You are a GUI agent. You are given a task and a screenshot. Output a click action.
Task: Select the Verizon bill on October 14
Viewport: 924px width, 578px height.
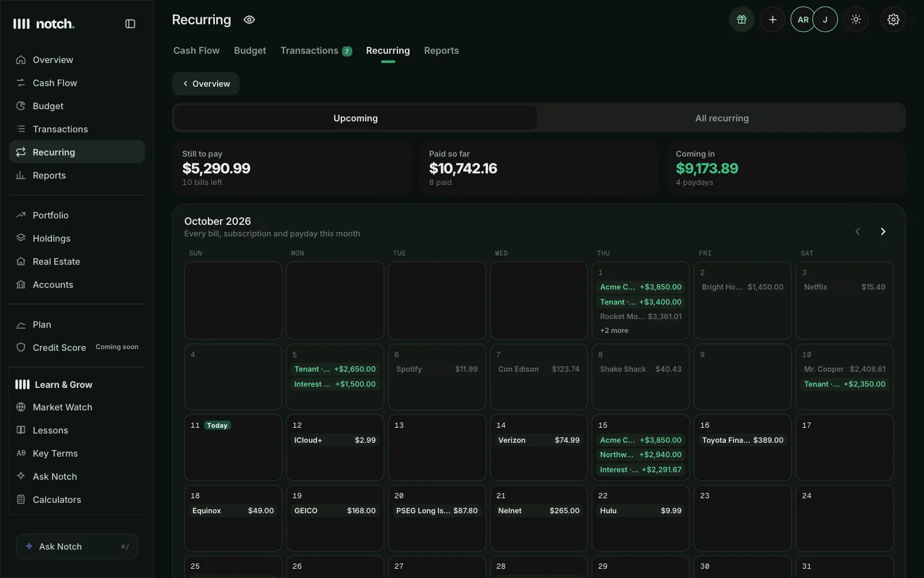click(x=539, y=440)
